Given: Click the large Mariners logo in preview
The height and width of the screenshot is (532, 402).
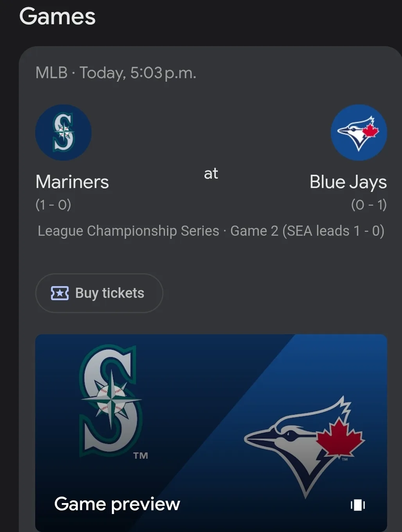Looking at the screenshot, I should [x=110, y=401].
